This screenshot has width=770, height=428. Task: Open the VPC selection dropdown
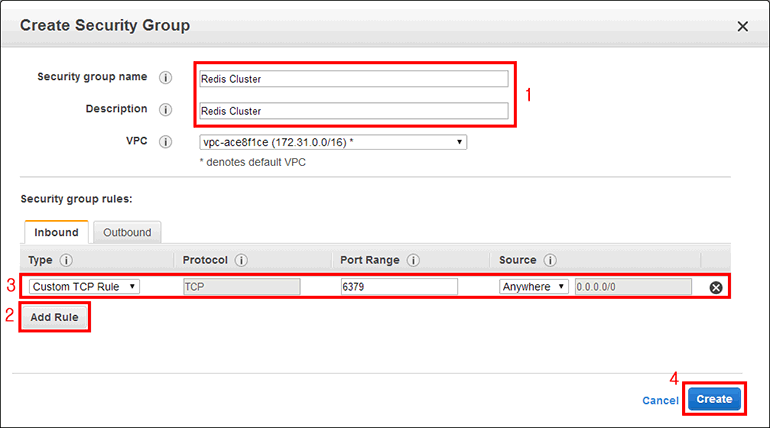(x=333, y=142)
